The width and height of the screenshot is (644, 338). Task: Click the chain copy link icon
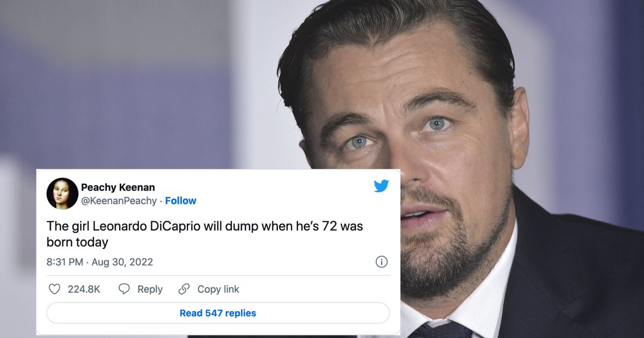184,289
